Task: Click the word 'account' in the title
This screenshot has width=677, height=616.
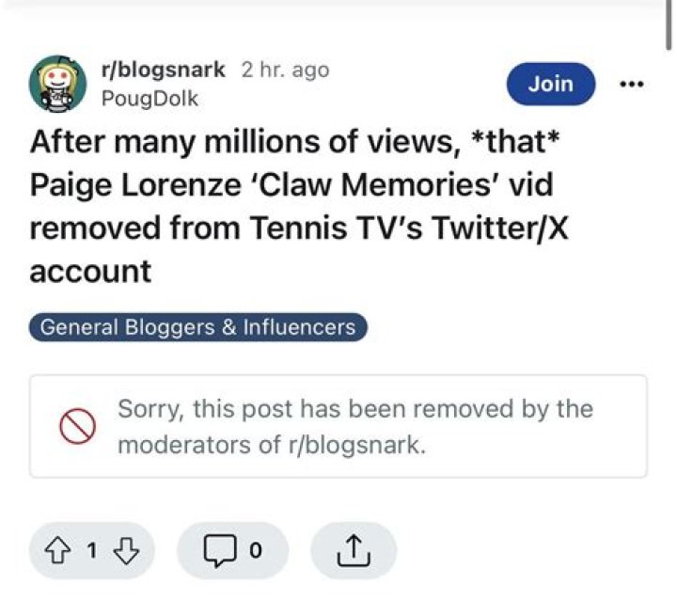Action: point(90,272)
